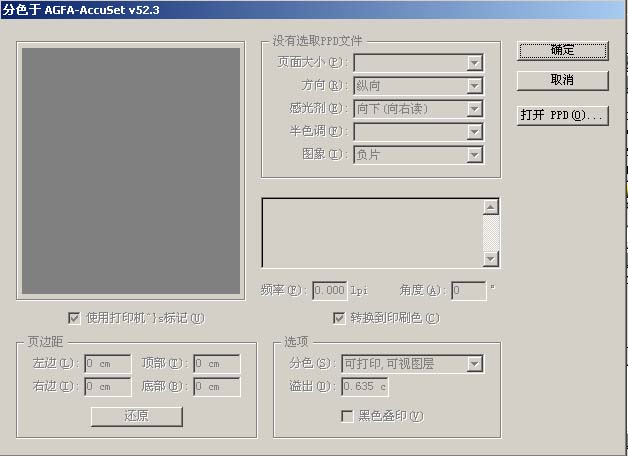Click the 还原 button in 页边距
This screenshot has height=456, width=628.
click(x=137, y=416)
